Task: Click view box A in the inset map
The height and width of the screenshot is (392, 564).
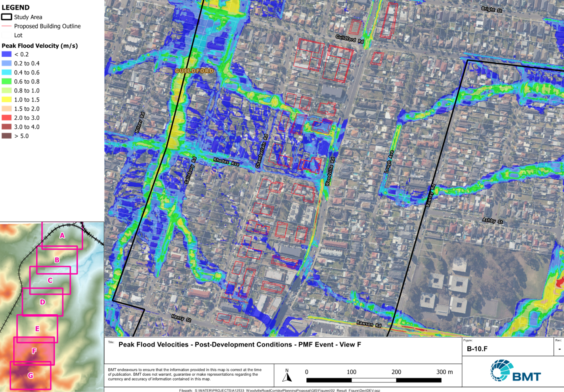Action: pos(62,235)
